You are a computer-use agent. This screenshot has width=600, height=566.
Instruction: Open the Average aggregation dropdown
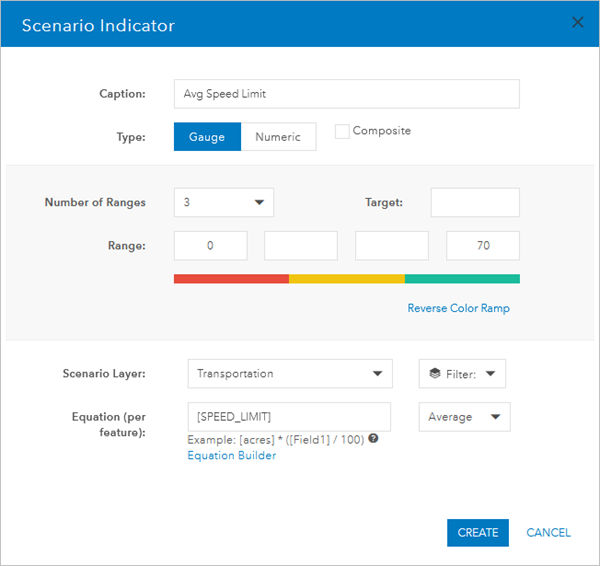tap(464, 417)
